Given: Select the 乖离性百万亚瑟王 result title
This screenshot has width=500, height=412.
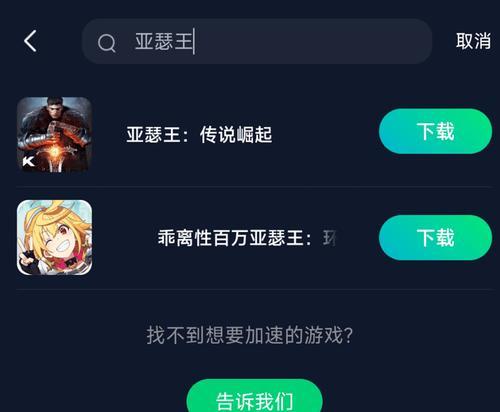Looking at the screenshot, I should coord(235,238).
